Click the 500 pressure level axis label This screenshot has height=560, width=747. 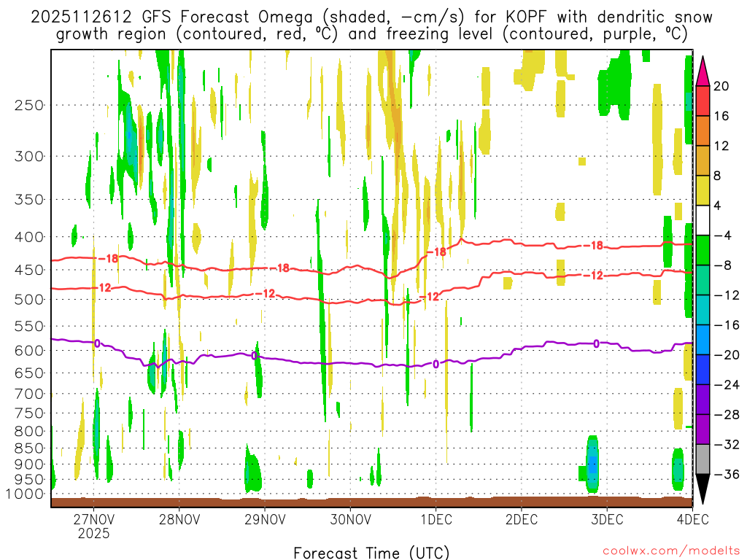point(30,300)
